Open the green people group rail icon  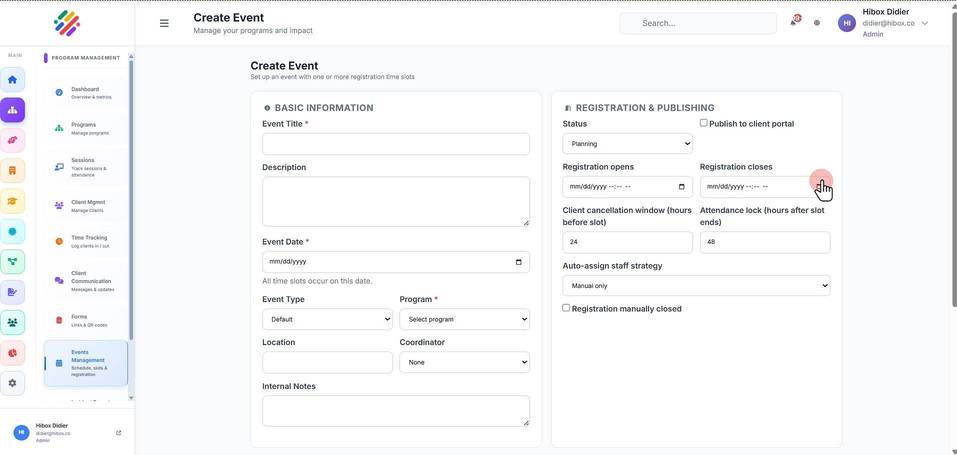tap(12, 322)
